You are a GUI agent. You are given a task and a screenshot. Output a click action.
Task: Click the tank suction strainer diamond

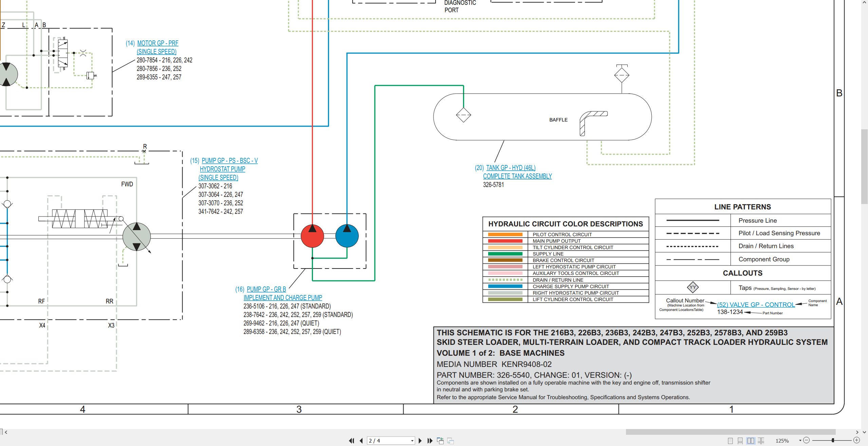pos(463,115)
